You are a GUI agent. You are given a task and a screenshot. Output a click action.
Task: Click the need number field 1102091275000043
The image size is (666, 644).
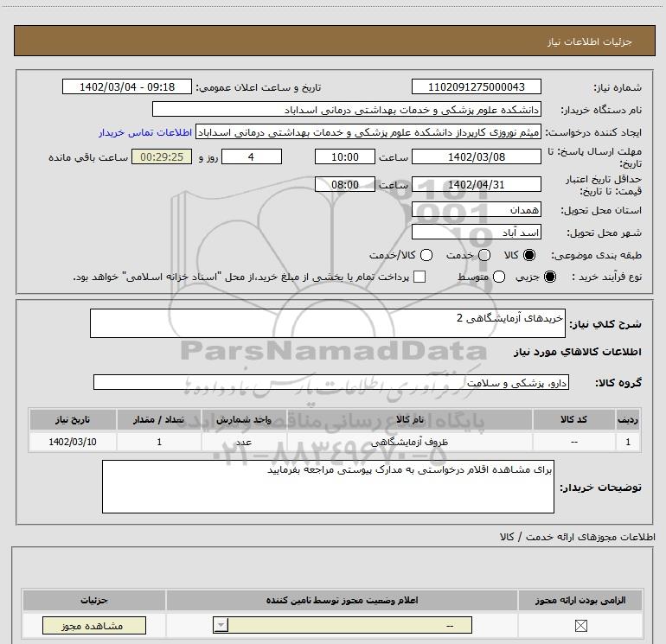click(x=476, y=86)
